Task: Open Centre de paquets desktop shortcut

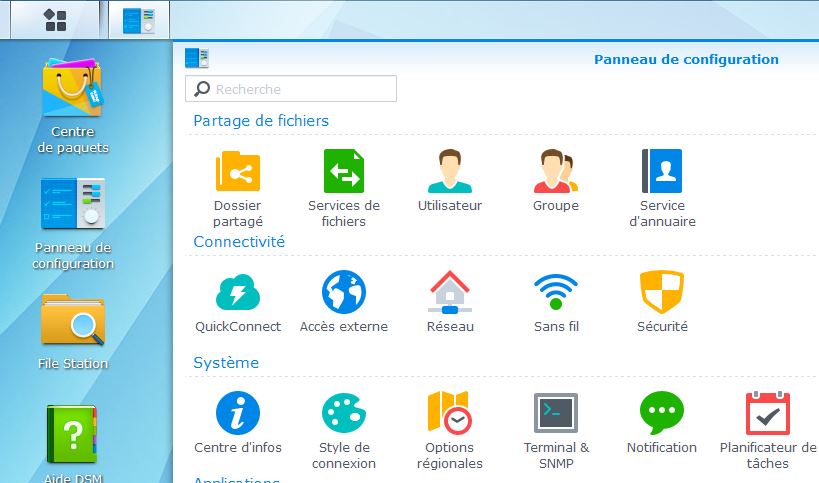Action: 73,106
